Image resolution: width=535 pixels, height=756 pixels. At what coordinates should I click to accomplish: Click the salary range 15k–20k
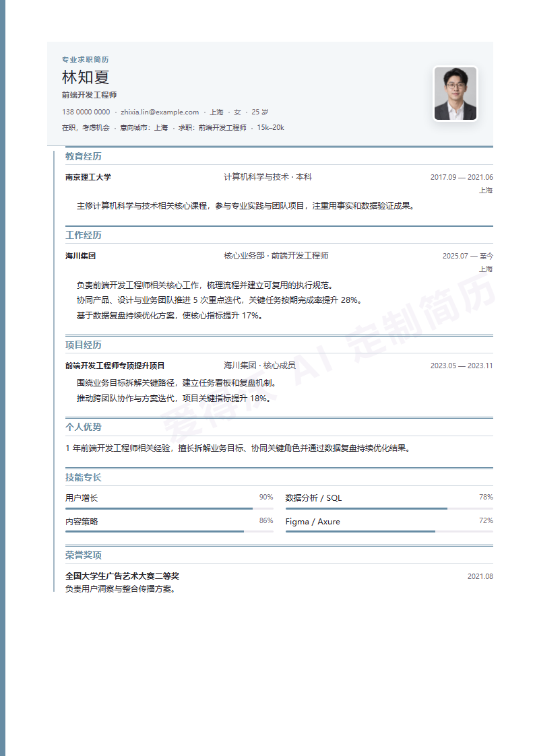(271, 127)
